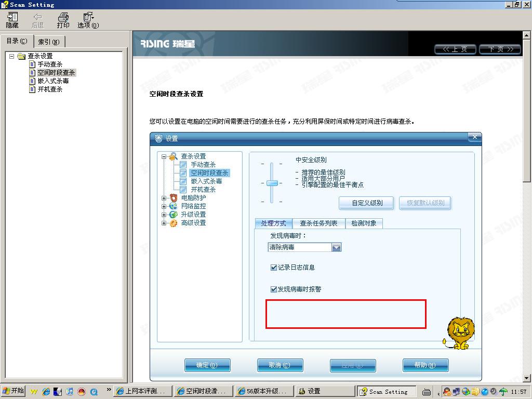
Task: Switch to the 处理方式 tab
Action: [273, 223]
